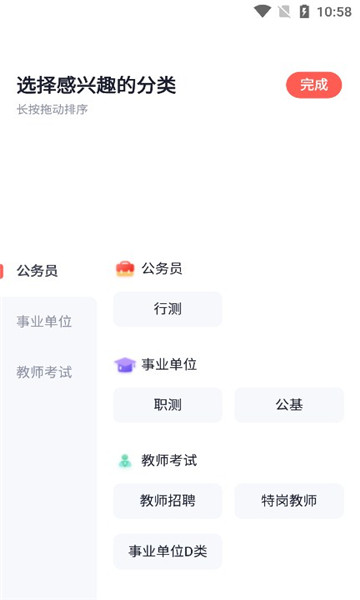Image resolution: width=360 pixels, height=600 pixels.
Task: Click the 事业单位 section heading
Action: (169, 365)
